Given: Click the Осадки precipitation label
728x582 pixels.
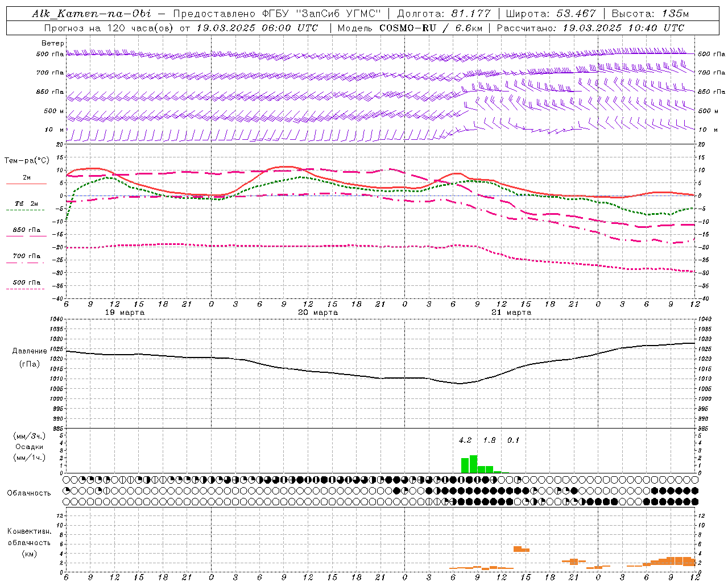Looking at the screenshot, I should 30,447.
